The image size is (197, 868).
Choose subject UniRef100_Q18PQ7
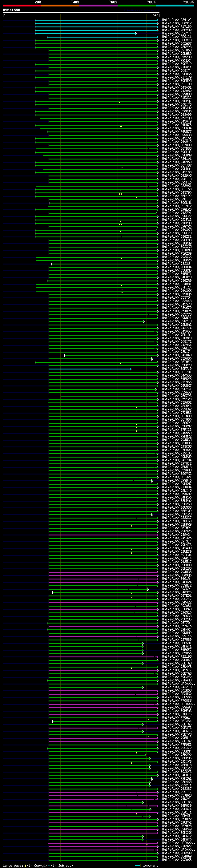[177, 101]
